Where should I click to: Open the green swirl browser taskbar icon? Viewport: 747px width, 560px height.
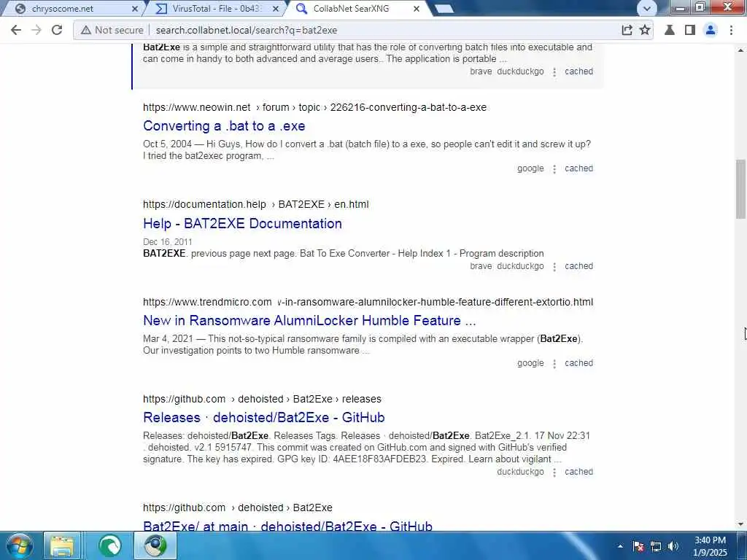click(109, 546)
